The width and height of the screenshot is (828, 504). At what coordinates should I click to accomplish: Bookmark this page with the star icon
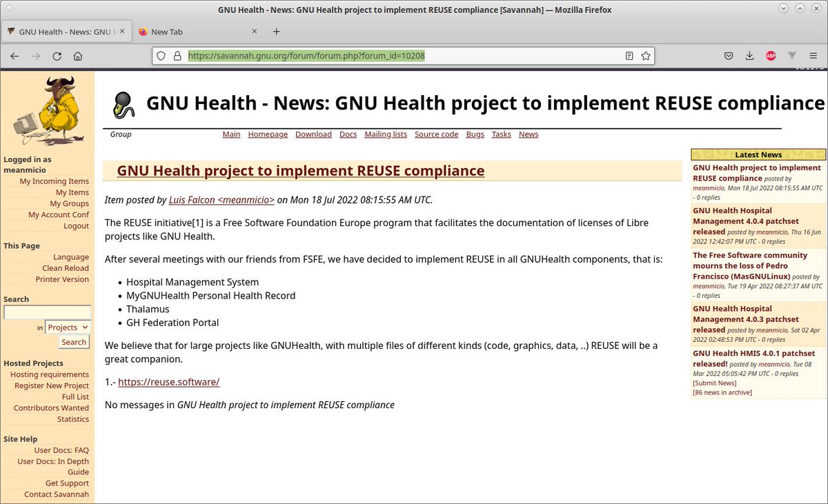coord(646,56)
